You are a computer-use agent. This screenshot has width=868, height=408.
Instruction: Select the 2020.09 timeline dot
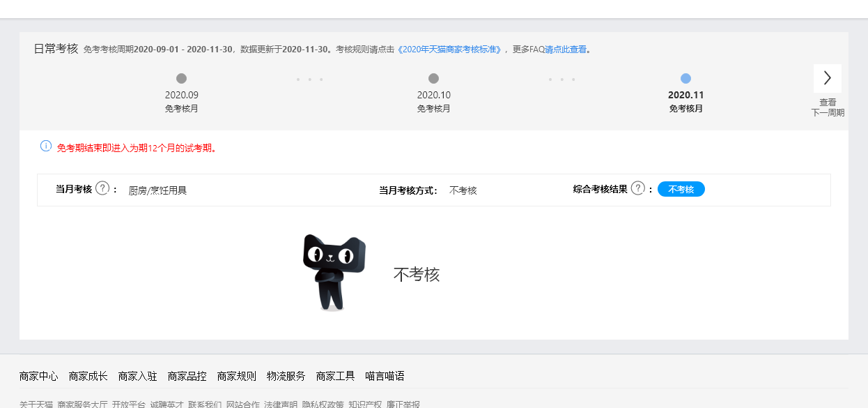(x=182, y=79)
